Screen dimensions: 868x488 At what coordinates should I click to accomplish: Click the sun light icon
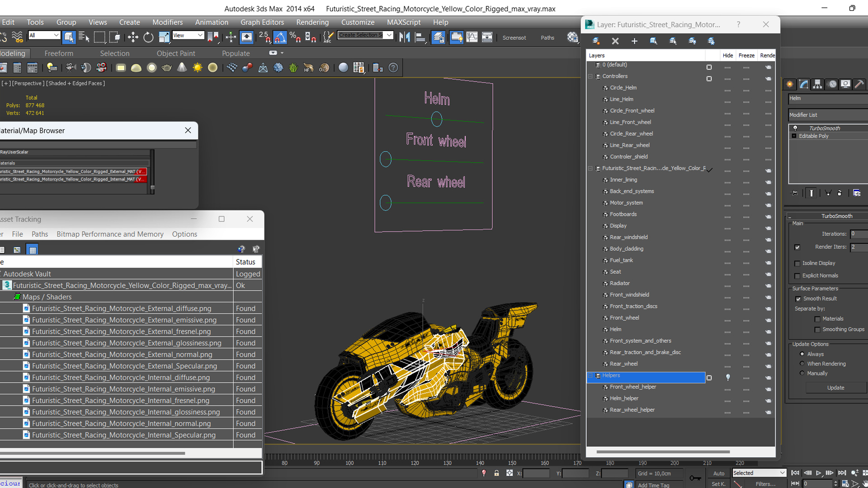(x=198, y=68)
